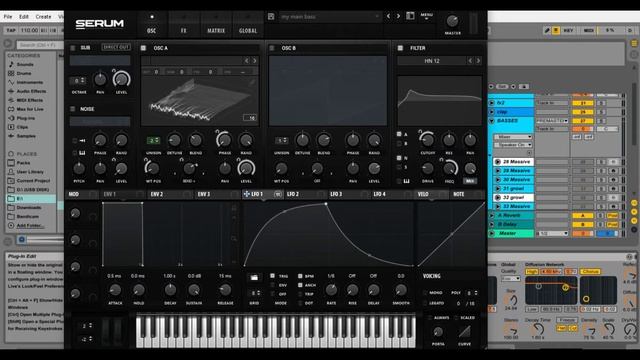The height and width of the screenshot is (360, 640).
Task: Select Drums category in Ableton browser
Action: (24, 73)
